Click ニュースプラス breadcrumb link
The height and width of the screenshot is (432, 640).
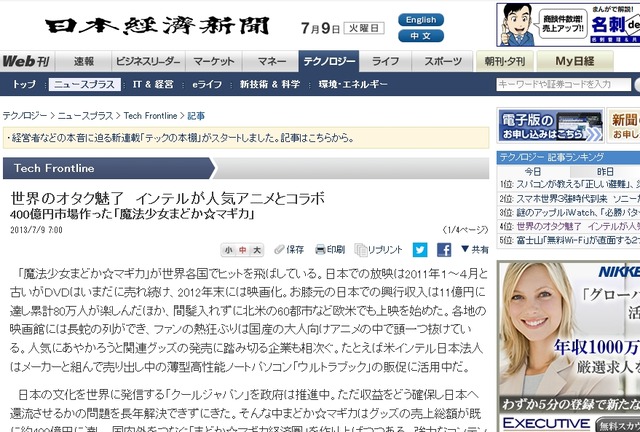(85, 116)
